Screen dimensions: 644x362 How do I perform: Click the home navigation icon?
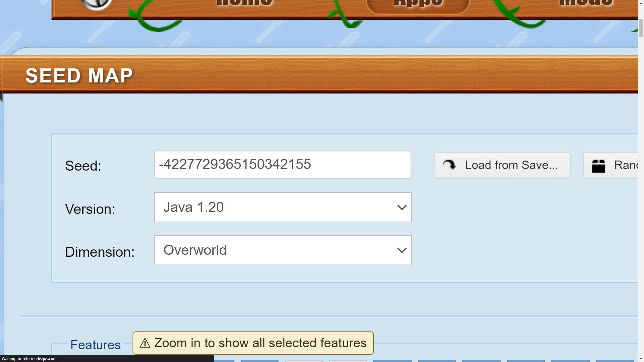[x=245, y=3]
